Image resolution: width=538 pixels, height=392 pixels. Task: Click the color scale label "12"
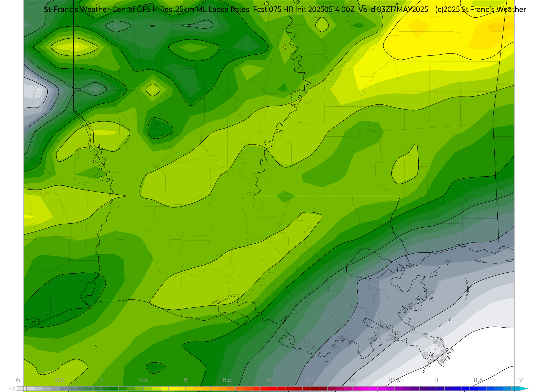click(x=520, y=380)
